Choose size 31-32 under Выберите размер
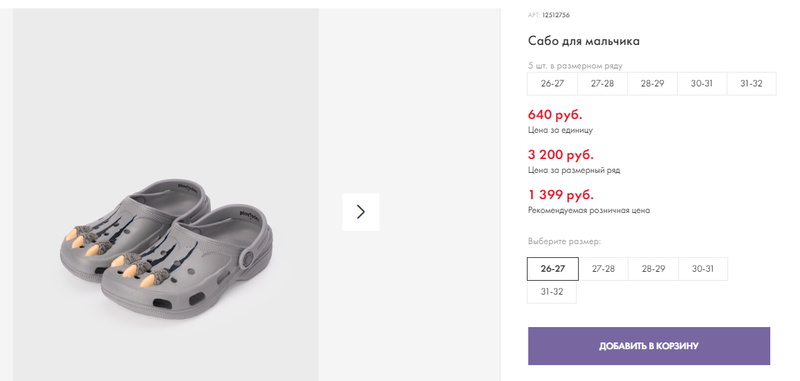Viewport: 800px width, 381px height. (x=552, y=292)
